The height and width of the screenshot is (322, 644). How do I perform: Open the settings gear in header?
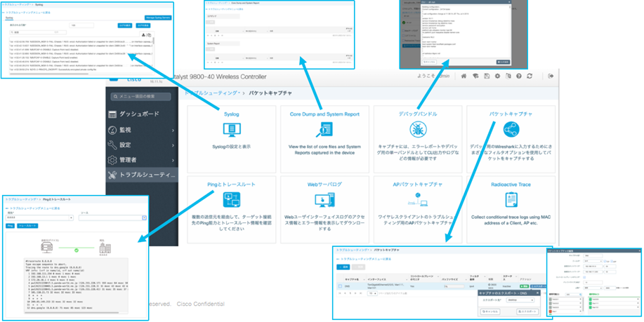coord(497,76)
